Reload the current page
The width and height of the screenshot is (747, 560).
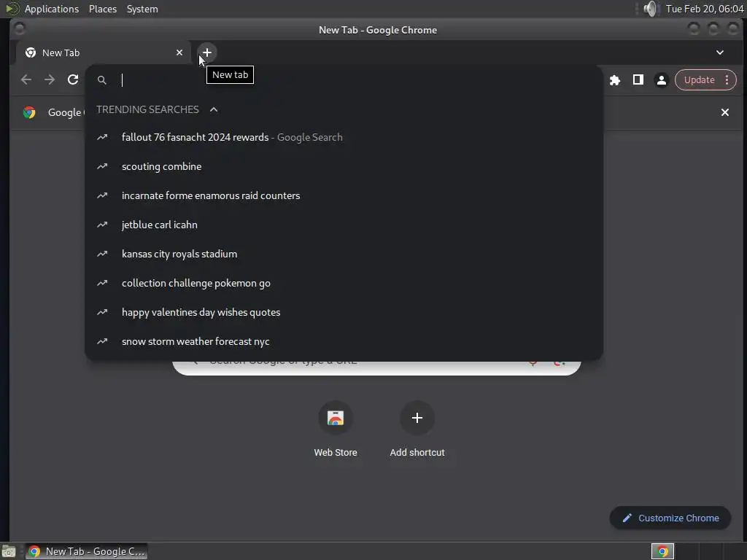click(72, 79)
